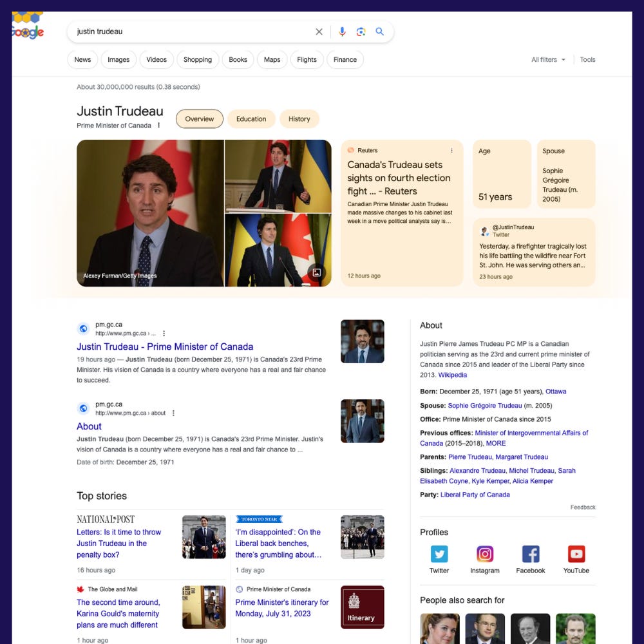The height and width of the screenshot is (644, 644).
Task: Click the Ottawa birthplace link
Action: tap(556, 392)
